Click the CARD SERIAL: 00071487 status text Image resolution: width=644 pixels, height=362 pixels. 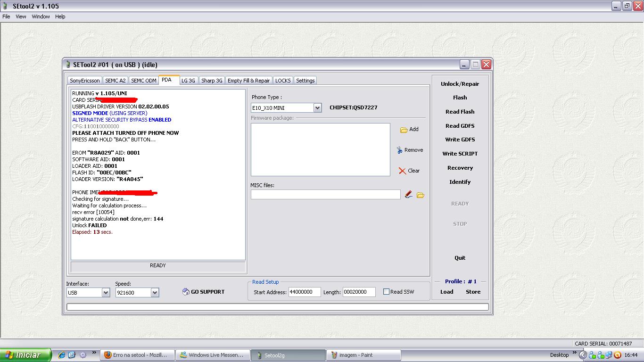click(603, 344)
